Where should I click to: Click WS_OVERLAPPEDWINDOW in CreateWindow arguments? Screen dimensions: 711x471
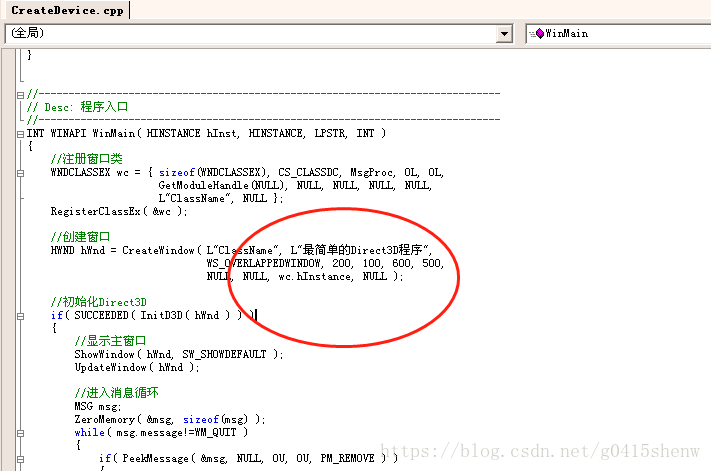tap(264, 263)
